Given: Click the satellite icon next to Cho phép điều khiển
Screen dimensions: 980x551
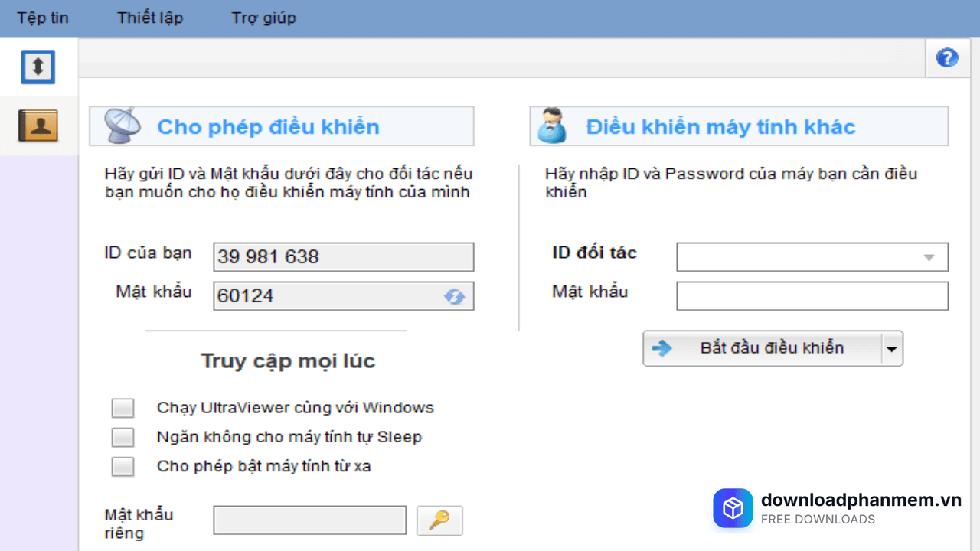Looking at the screenshot, I should point(119,125).
